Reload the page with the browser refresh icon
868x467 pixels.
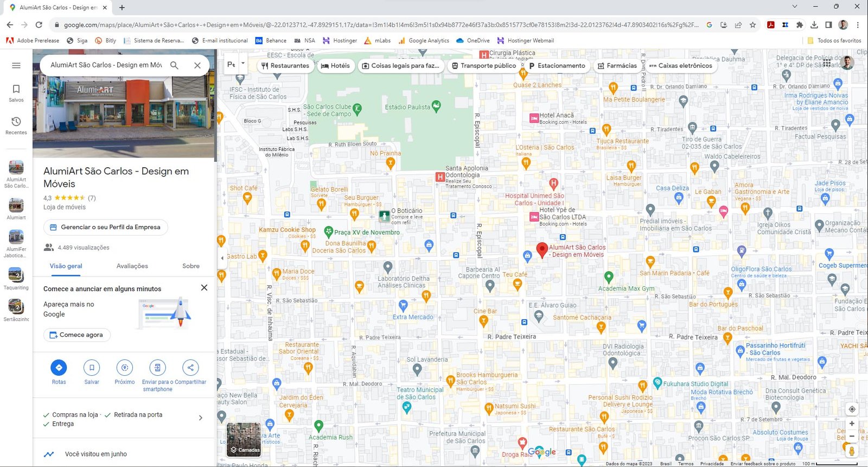tap(39, 24)
